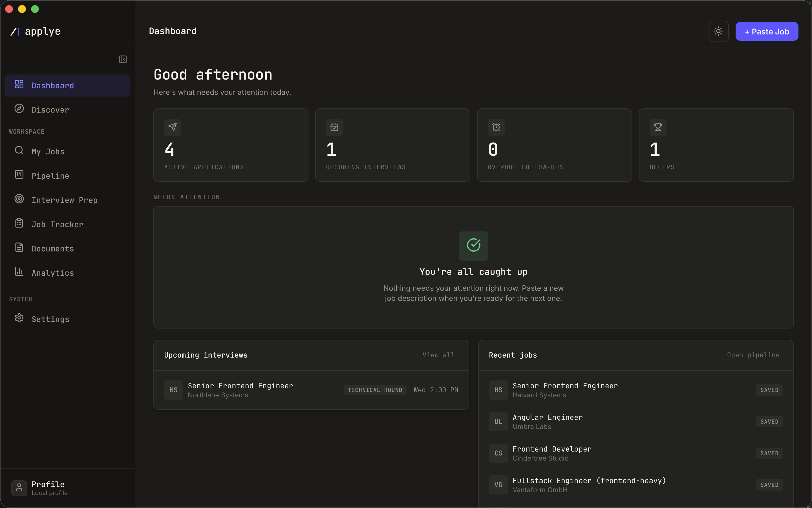Toggle the light/dark theme sun icon
The image size is (812, 508).
coord(718,31)
